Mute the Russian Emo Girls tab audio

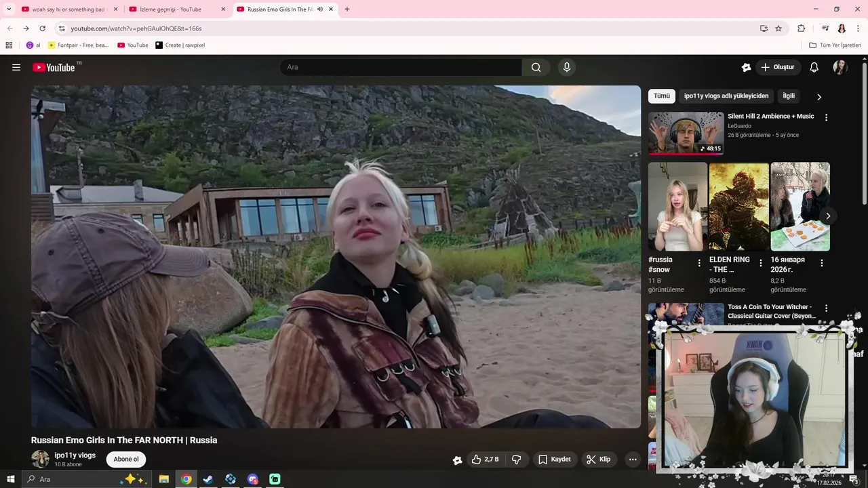320,9
